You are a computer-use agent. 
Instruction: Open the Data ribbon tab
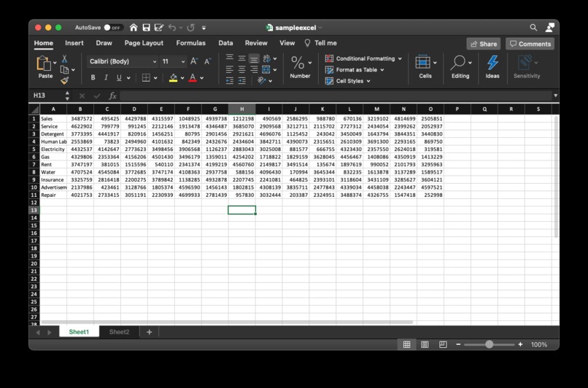click(225, 43)
